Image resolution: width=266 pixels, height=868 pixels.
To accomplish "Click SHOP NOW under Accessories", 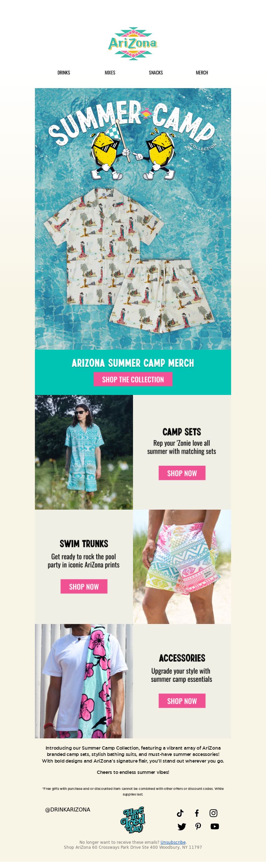I will (x=182, y=700).
